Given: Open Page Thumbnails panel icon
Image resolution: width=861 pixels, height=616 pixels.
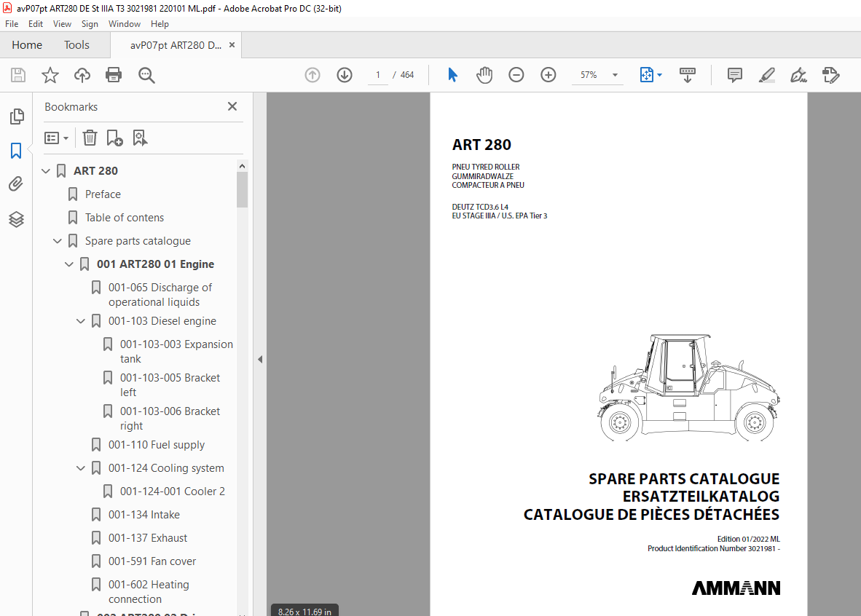Looking at the screenshot, I should pyautogui.click(x=17, y=117).
